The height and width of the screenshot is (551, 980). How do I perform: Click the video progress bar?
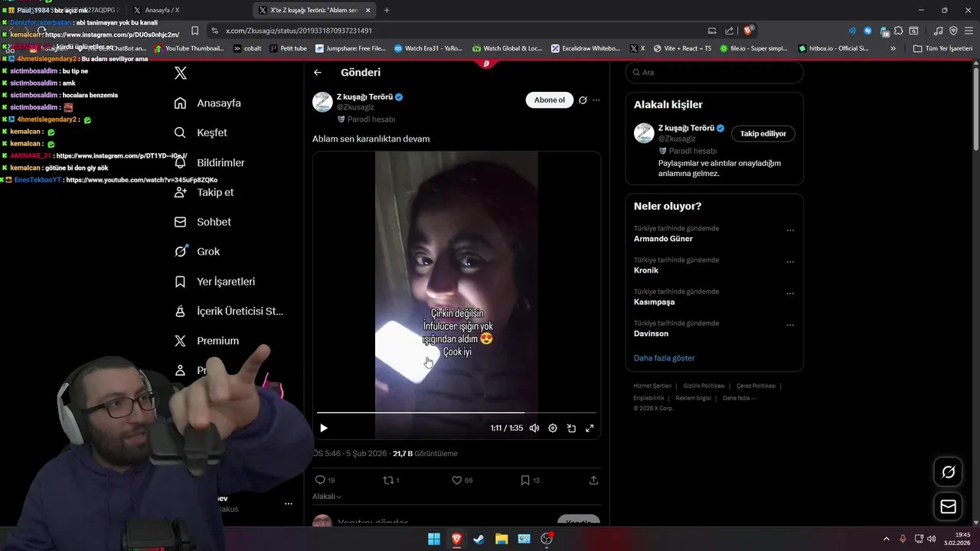pyautogui.click(x=456, y=412)
